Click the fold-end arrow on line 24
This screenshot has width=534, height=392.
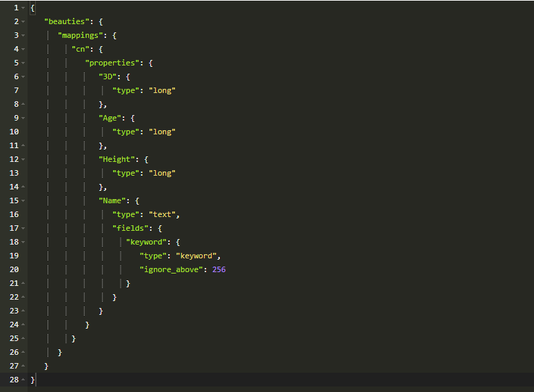(23, 324)
